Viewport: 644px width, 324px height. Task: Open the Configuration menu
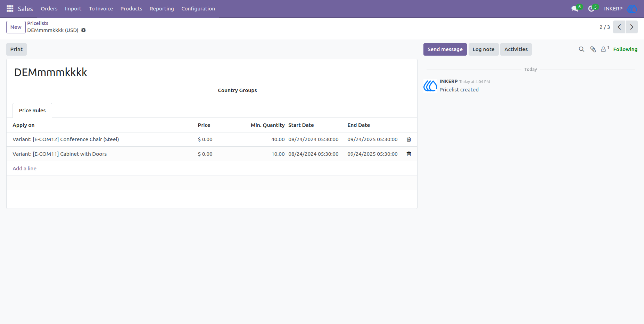pyautogui.click(x=198, y=9)
